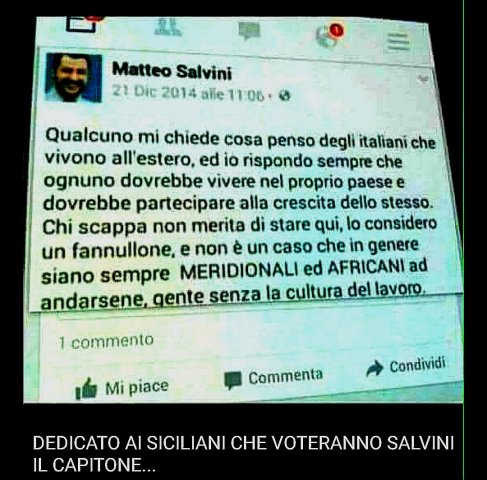Click Matteo Salvini's profile picture
This screenshot has width=487, height=480.
[74, 77]
